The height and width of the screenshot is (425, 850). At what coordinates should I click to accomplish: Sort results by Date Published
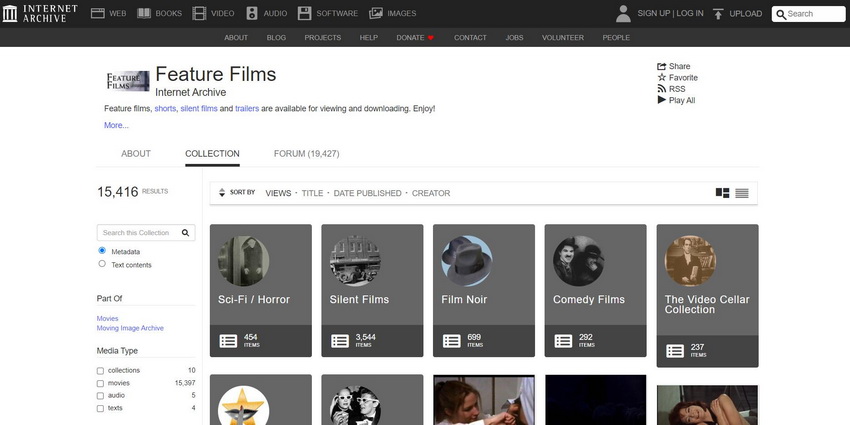click(367, 193)
